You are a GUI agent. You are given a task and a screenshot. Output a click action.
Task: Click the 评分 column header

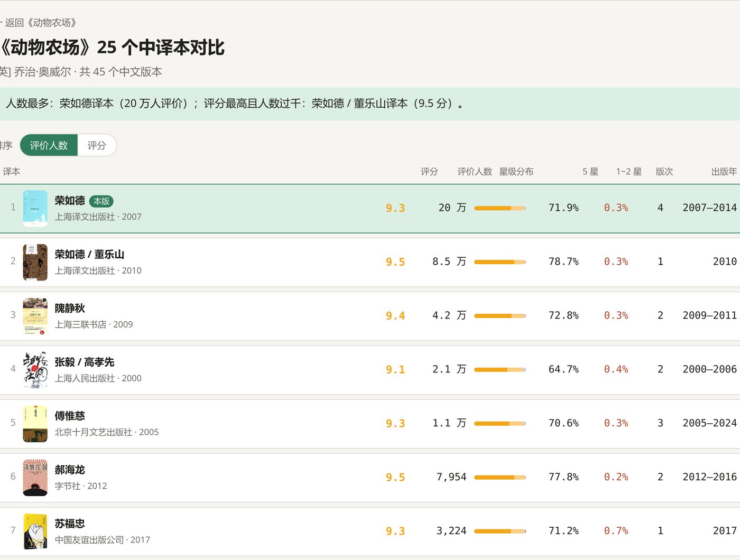click(429, 172)
